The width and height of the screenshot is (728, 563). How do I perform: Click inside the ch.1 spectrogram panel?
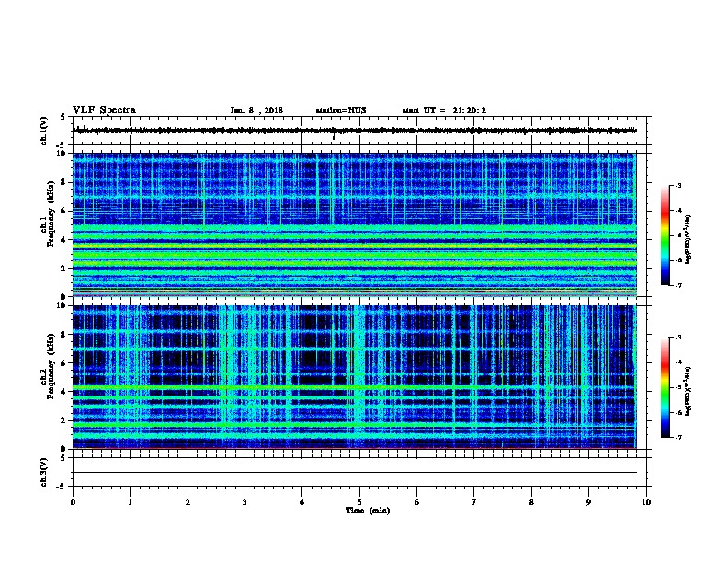point(355,224)
